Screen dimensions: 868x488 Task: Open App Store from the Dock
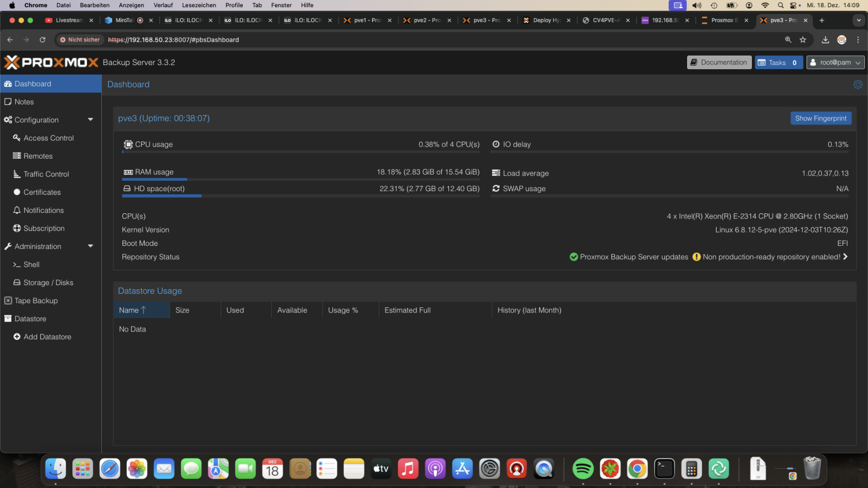point(462,469)
